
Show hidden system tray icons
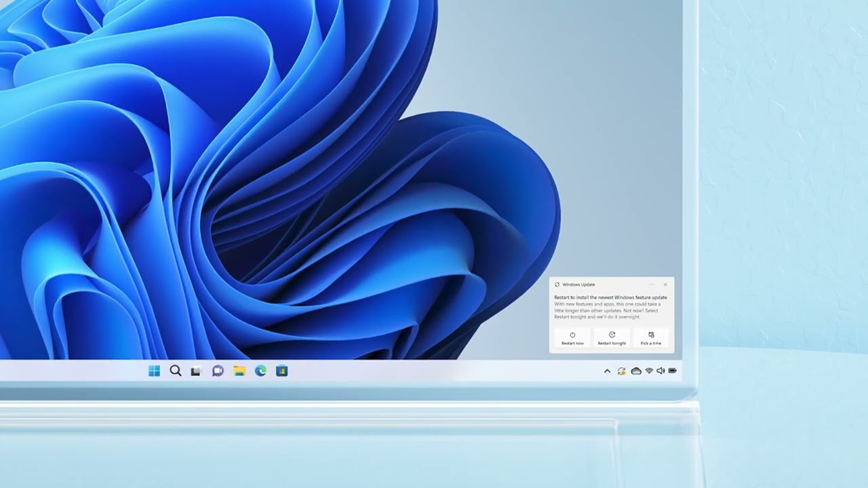click(x=607, y=371)
